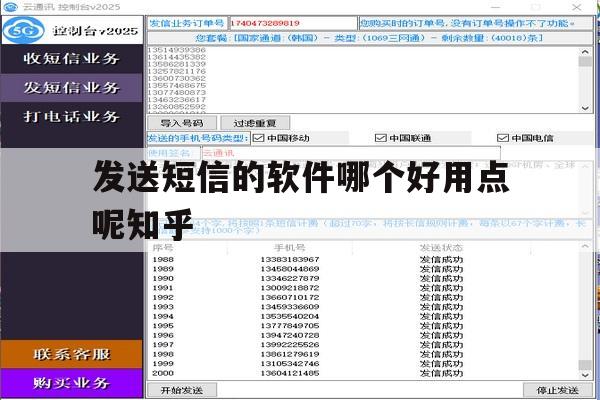
Task: Click results table scrollbar down arrow
Action: click(585, 376)
